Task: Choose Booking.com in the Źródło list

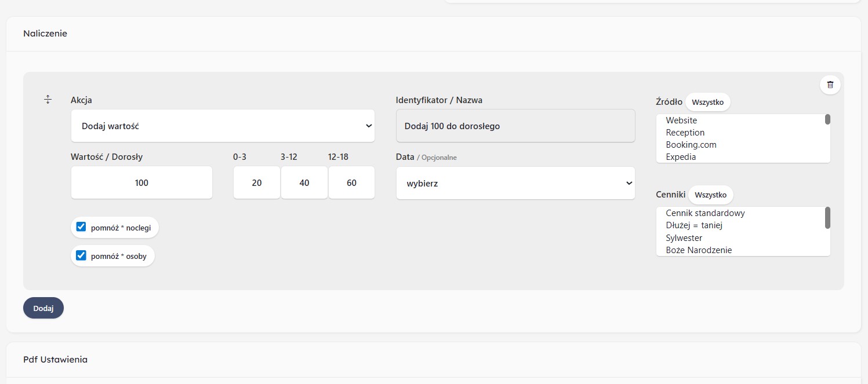Action: coord(691,145)
